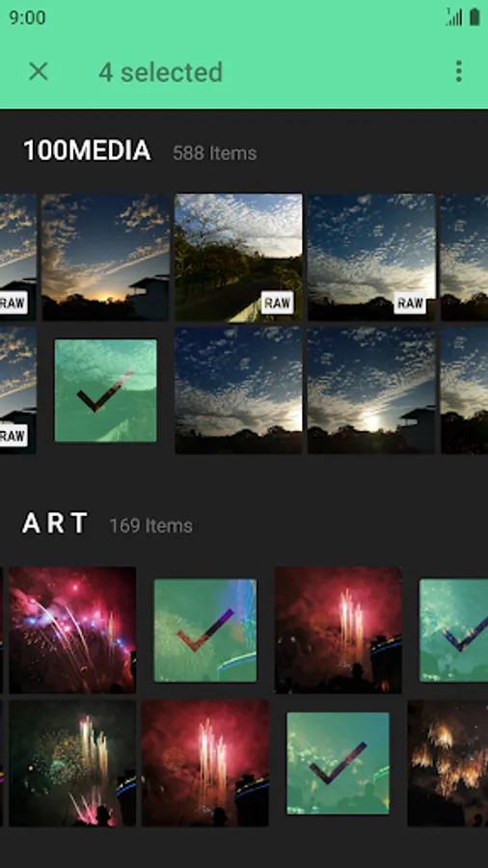Deselect the checked photo in ART bottom row
The image size is (488, 868).
[x=339, y=763]
